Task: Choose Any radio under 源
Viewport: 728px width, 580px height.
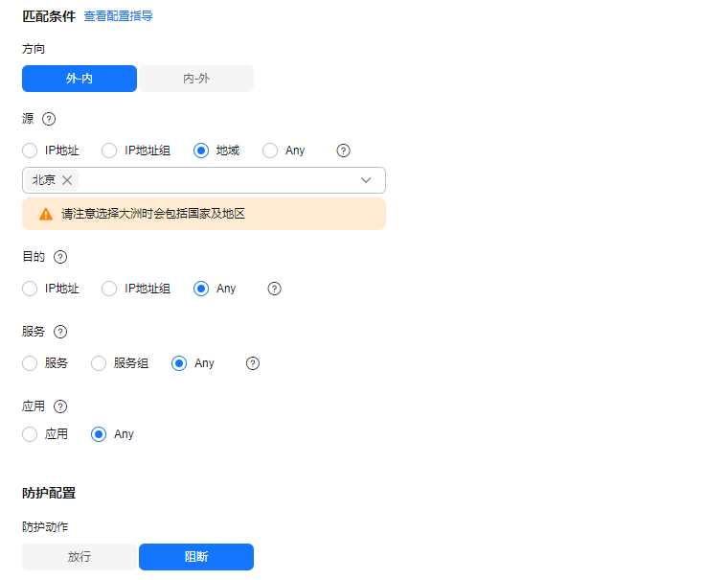Action: 270,151
